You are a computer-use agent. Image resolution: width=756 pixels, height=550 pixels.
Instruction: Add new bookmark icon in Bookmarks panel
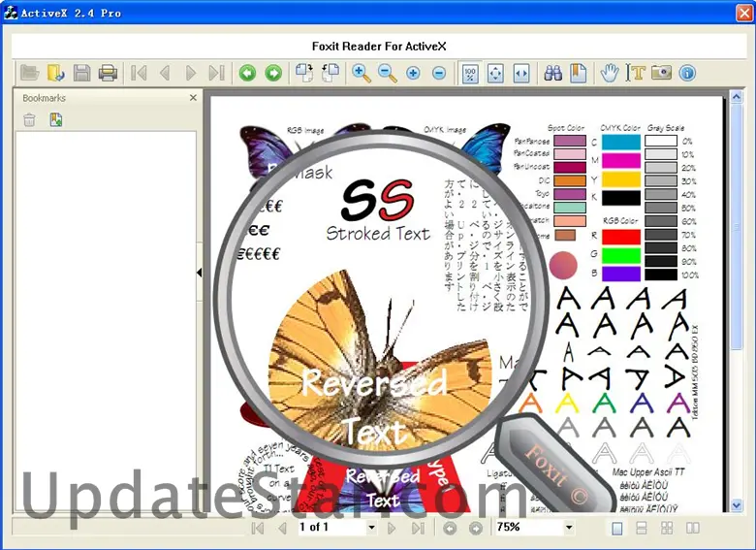coord(56,119)
